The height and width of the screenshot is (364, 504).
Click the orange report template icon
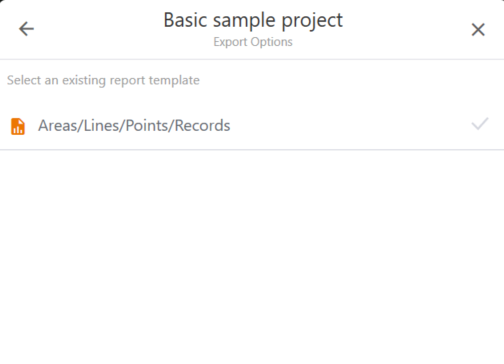[x=18, y=126]
